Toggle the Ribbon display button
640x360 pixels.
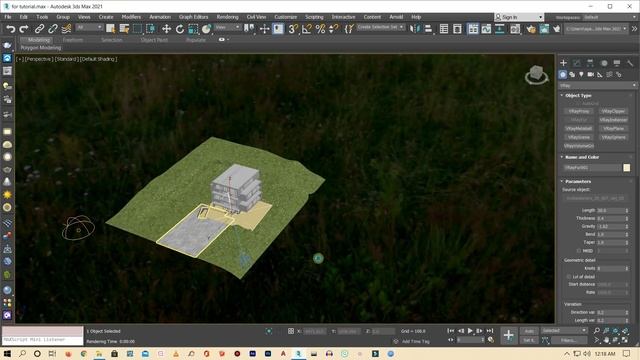pyautogui.click(x=473, y=29)
